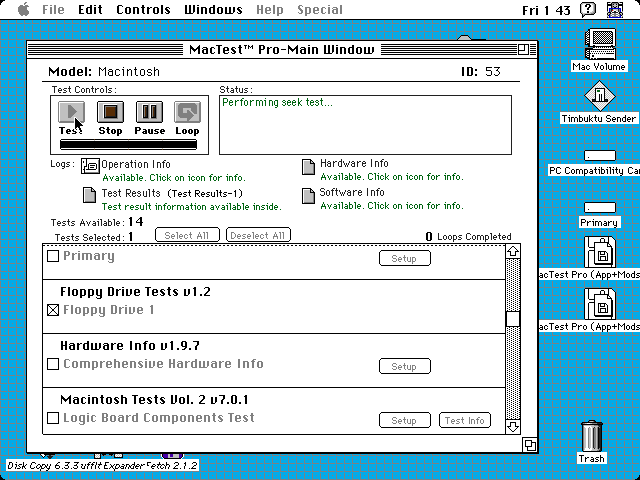Viewport: 640px width, 480px height.
Task: Click the 'Tests Available: 14' text
Action: [97, 222]
